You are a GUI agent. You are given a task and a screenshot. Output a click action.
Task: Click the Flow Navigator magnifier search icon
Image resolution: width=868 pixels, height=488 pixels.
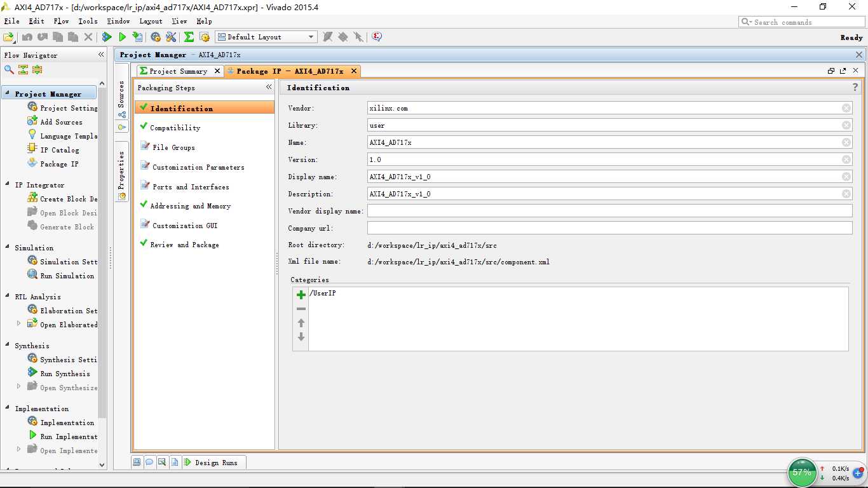point(9,69)
